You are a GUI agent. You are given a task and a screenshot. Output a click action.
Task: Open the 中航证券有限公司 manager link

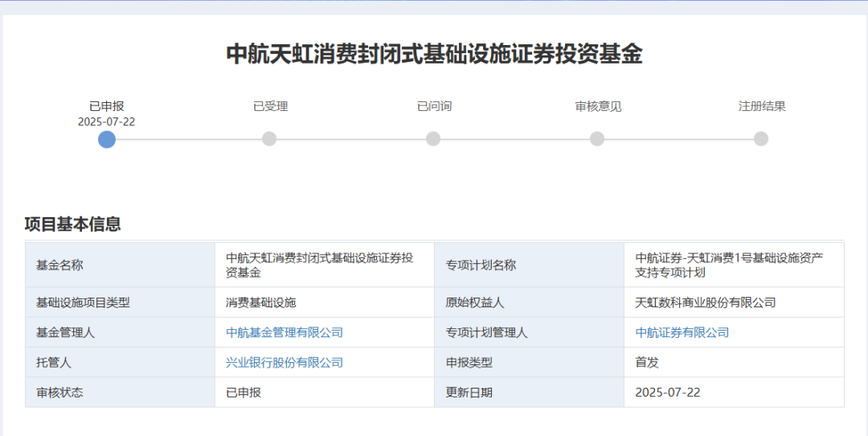(x=682, y=332)
